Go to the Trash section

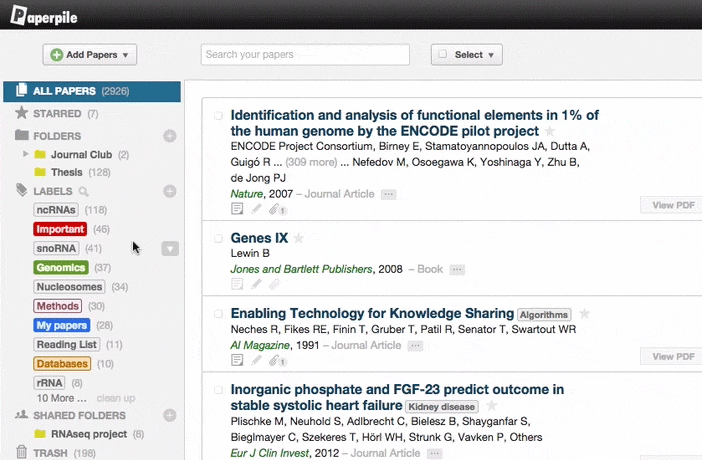[x=50, y=453]
